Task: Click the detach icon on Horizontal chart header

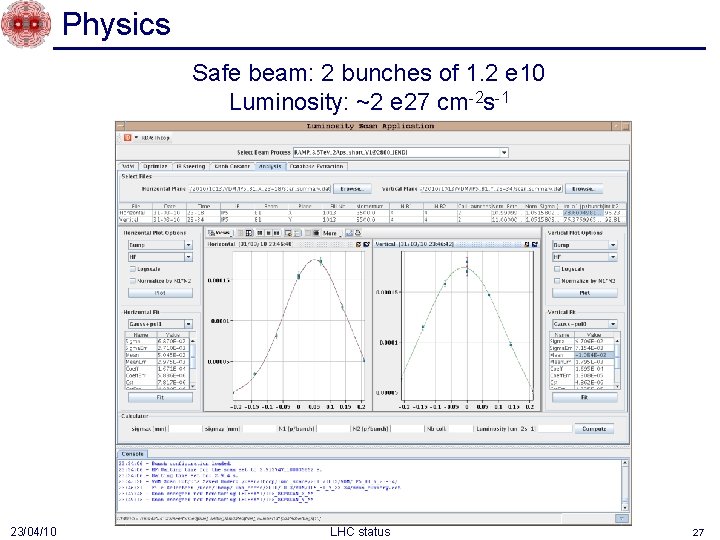Action: 366,244
